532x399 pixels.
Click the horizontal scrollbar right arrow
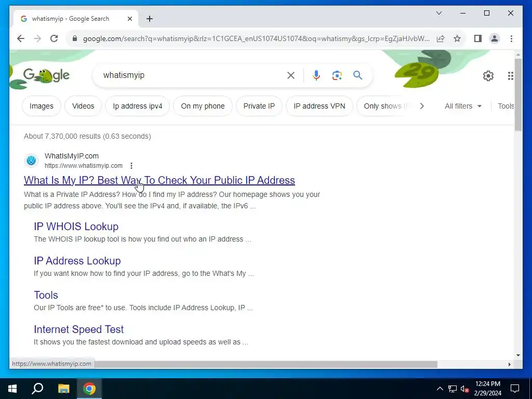pyautogui.click(x=509, y=364)
